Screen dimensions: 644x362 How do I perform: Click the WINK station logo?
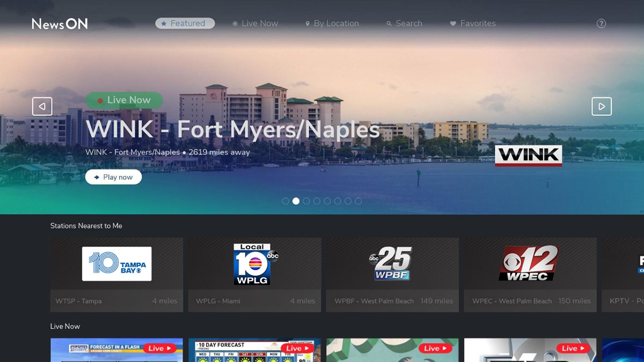pyautogui.click(x=528, y=156)
